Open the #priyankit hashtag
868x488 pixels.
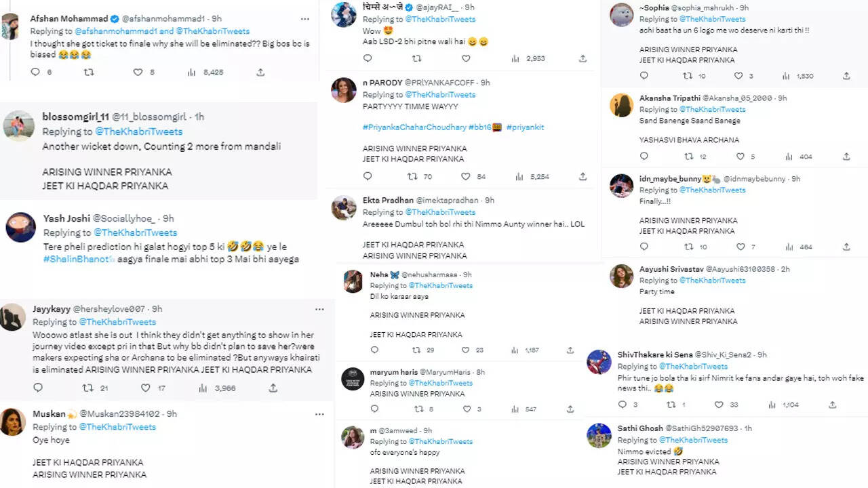click(x=525, y=127)
